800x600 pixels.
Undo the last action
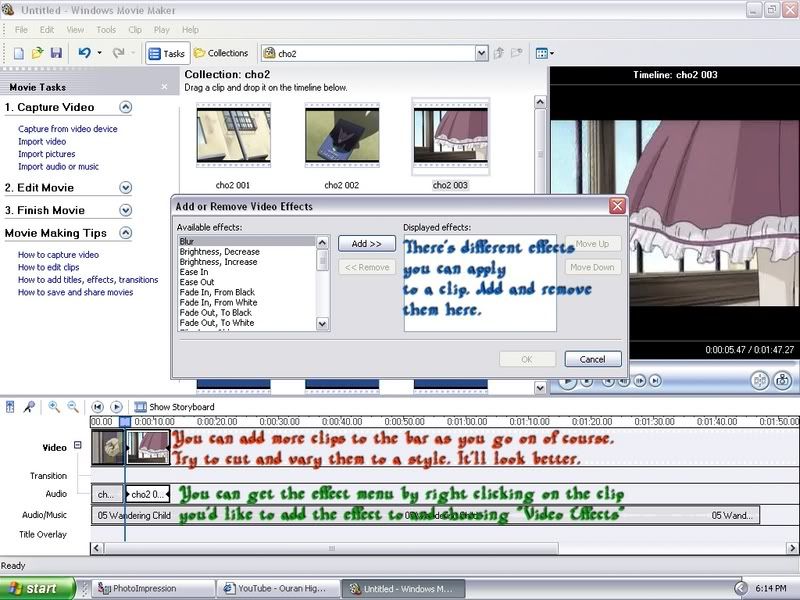coord(84,53)
